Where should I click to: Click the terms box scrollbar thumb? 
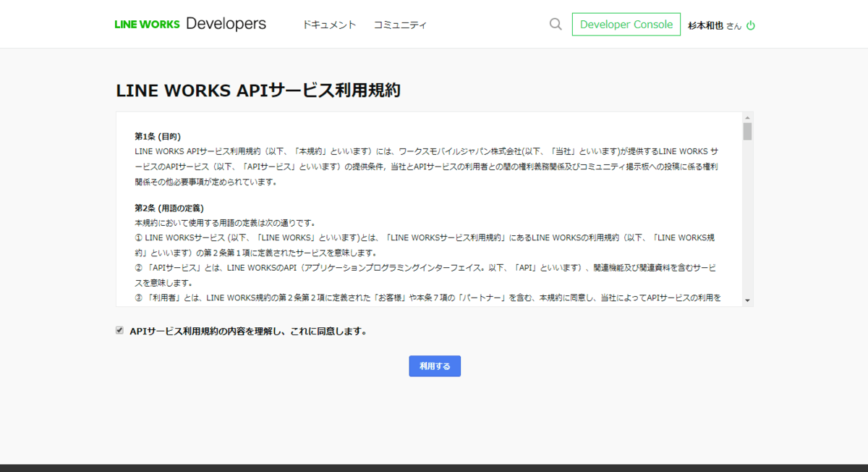[747, 131]
